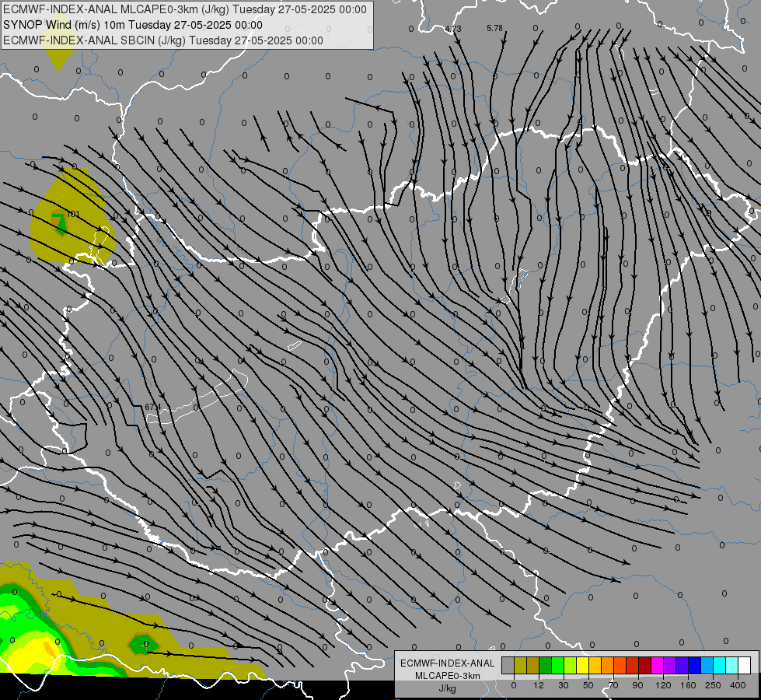Click the azure sky-blue legend swatch
The height and width of the screenshot is (700, 761).
pyautogui.click(x=707, y=666)
